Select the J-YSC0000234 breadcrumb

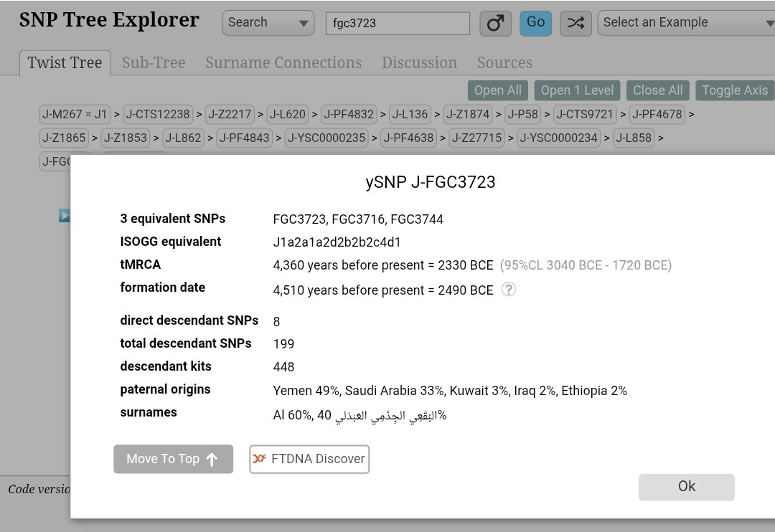(x=558, y=138)
